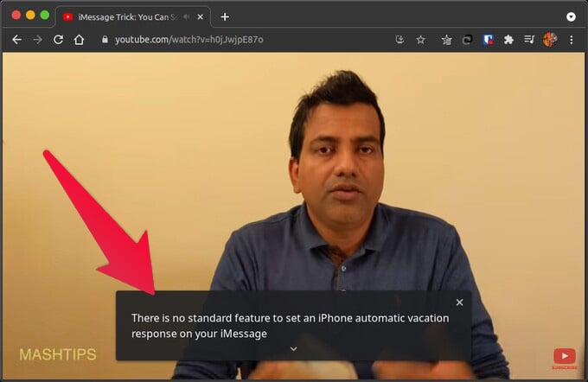Click caption text 'There is no standard feature'
The image size is (588, 382).
click(x=201, y=318)
